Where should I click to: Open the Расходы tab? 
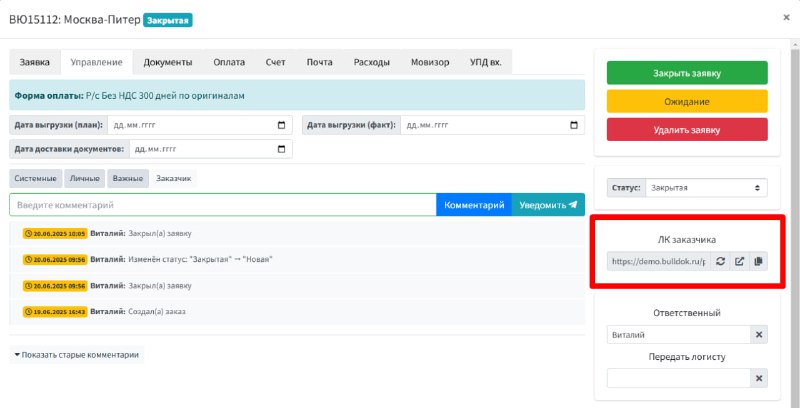click(372, 62)
